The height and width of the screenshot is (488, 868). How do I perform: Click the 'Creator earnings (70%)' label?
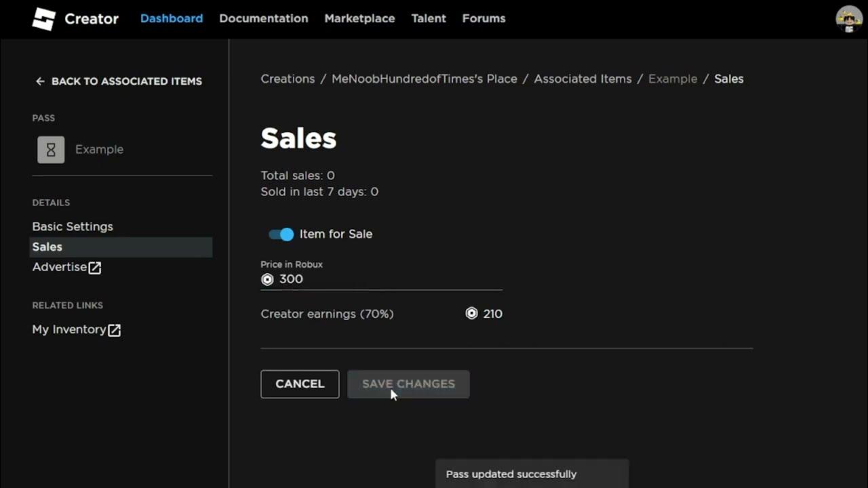click(x=327, y=314)
